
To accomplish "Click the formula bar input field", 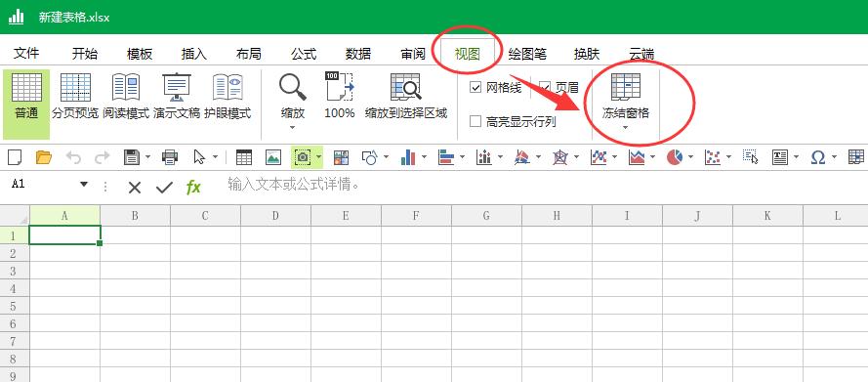I will [545, 185].
